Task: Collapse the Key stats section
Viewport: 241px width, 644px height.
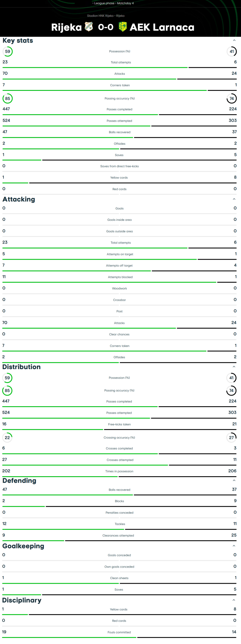Action: (234, 40)
